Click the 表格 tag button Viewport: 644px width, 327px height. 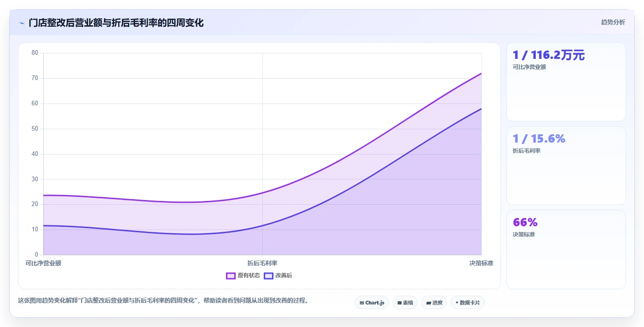tap(405, 303)
